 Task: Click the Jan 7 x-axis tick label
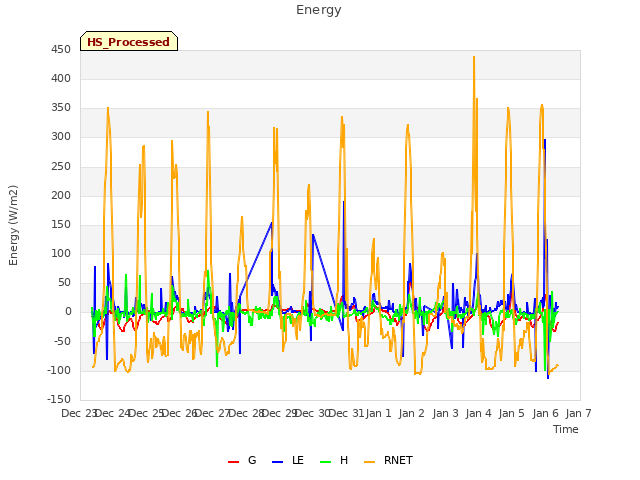[578, 413]
